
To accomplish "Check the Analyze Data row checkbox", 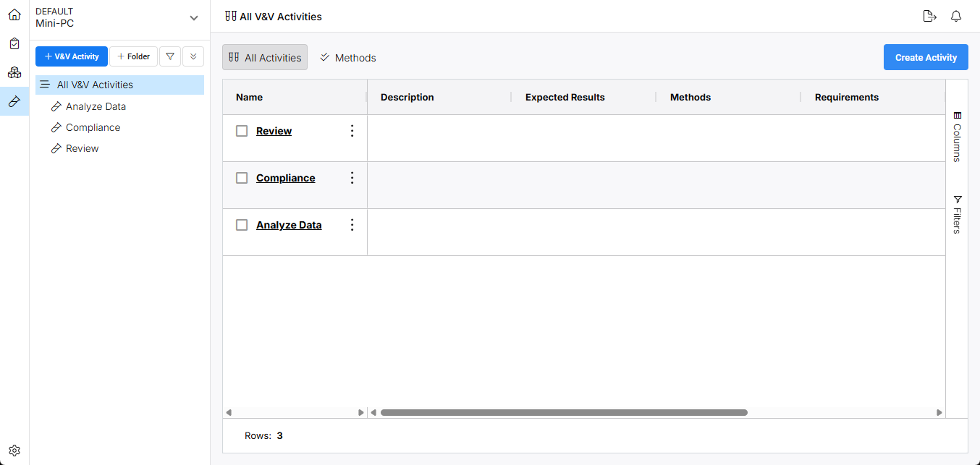I will tap(242, 225).
